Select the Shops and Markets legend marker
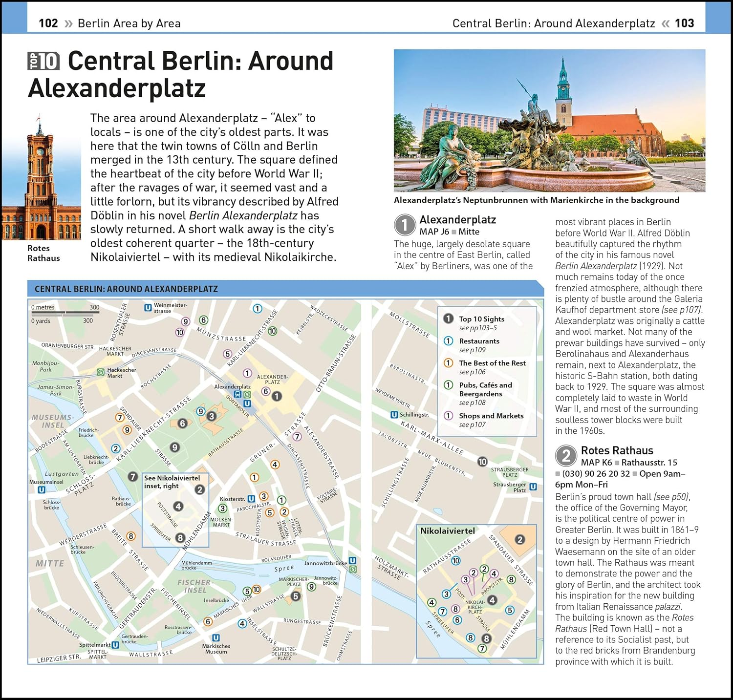This screenshot has width=733, height=700. click(448, 416)
